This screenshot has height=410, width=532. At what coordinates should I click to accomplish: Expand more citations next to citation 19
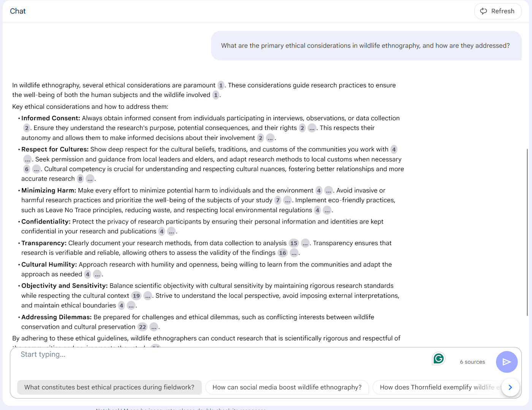[147, 296]
